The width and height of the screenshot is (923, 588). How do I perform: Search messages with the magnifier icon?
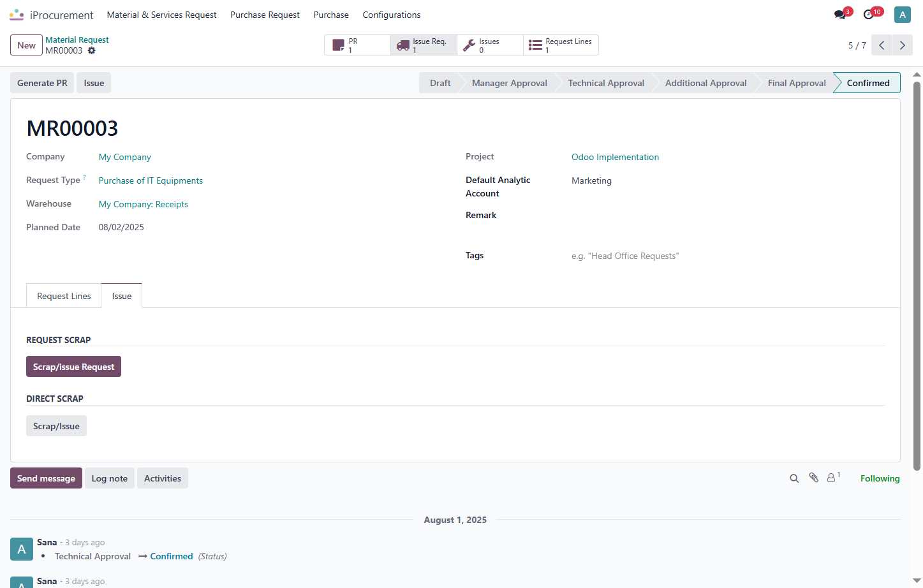794,478
